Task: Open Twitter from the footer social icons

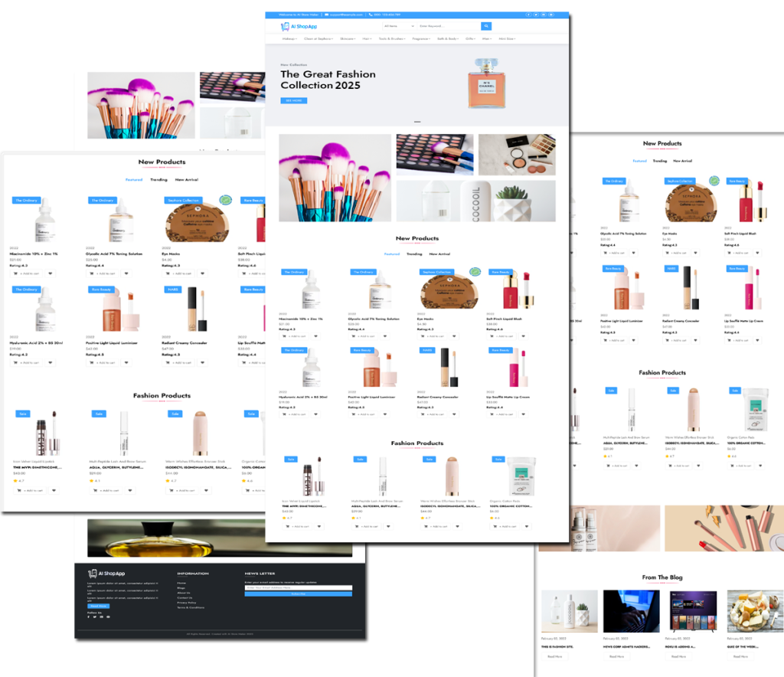Action: pos(95,616)
